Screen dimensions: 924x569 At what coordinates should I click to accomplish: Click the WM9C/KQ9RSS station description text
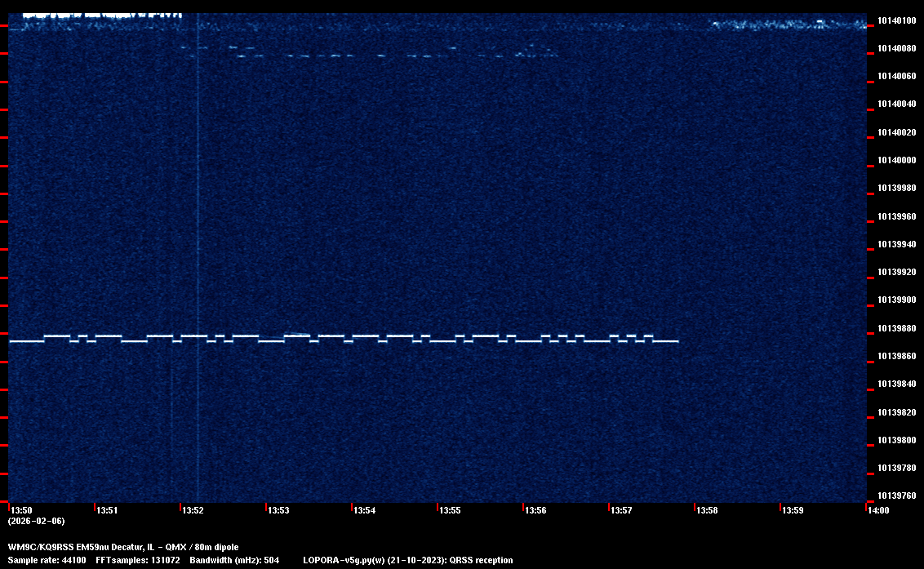coord(123,547)
